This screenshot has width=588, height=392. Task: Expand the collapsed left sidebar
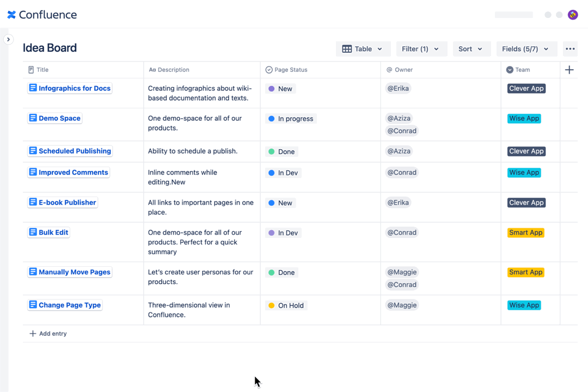(8, 39)
